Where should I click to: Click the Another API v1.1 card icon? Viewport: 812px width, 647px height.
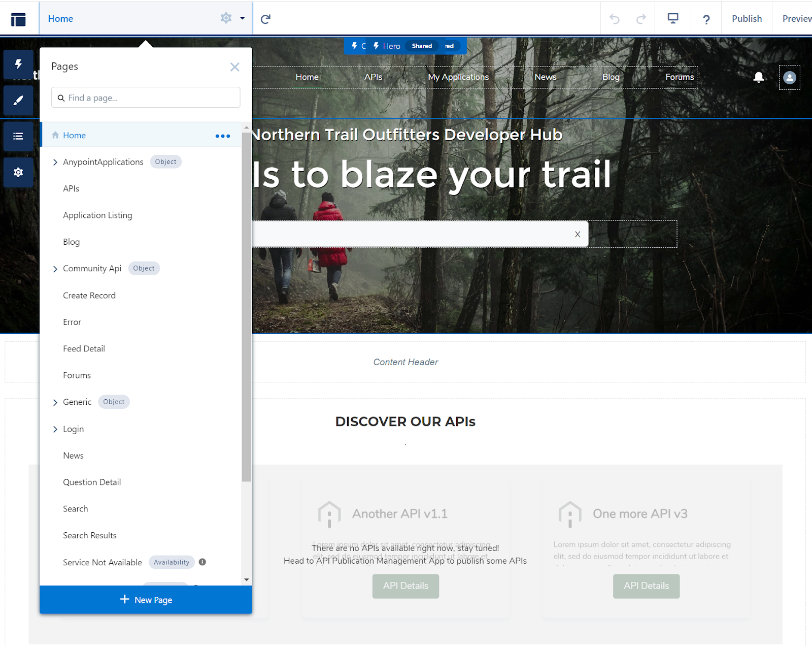329,514
